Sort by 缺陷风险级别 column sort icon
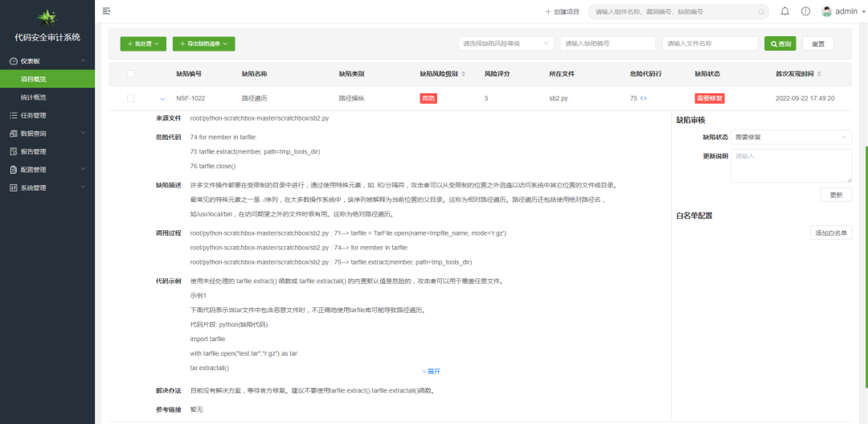 (465, 73)
